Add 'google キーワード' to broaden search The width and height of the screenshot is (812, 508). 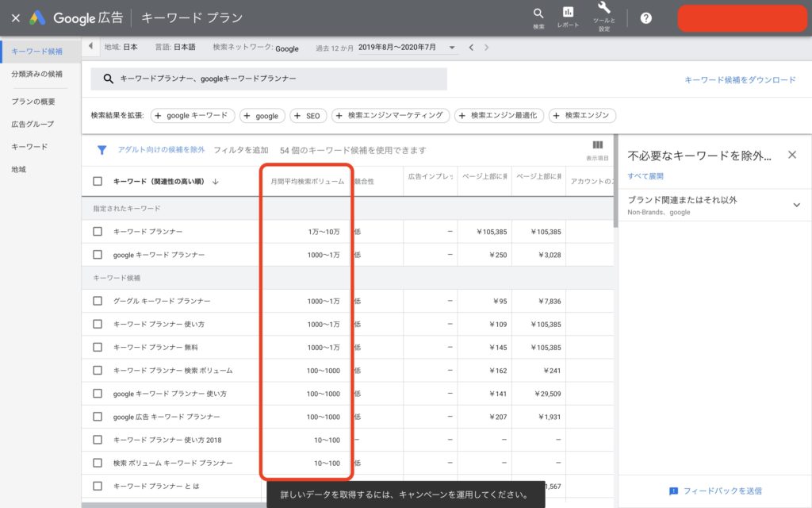tap(193, 116)
